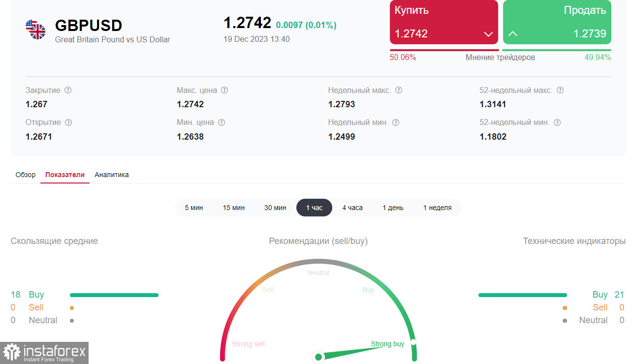This screenshot has width=636, height=364.
Task: Click the Strong buy gauge label
Action: tap(387, 344)
